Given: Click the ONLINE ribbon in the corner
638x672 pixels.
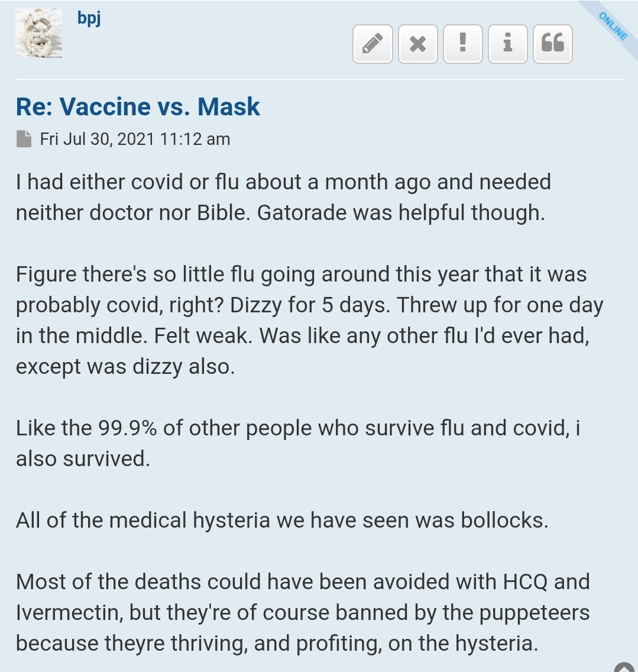Looking at the screenshot, I should [613, 26].
